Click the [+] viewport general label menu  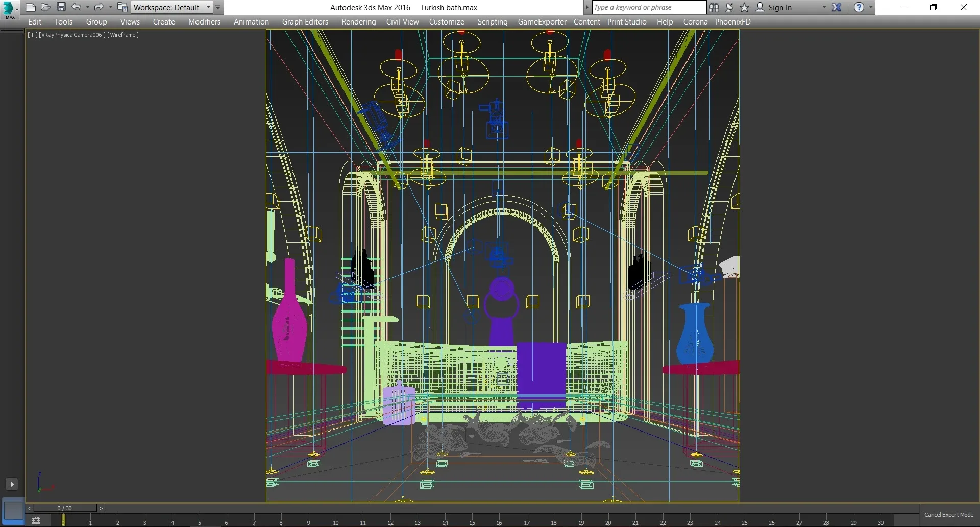click(32, 35)
